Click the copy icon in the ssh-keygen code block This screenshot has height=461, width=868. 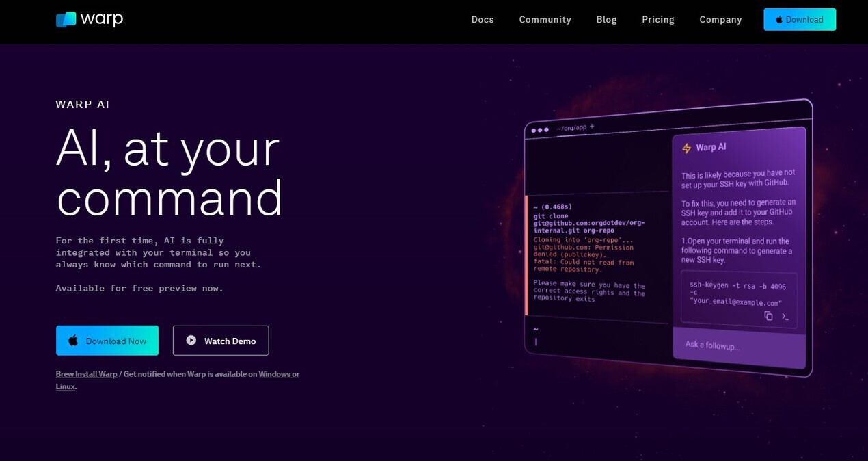coord(768,315)
